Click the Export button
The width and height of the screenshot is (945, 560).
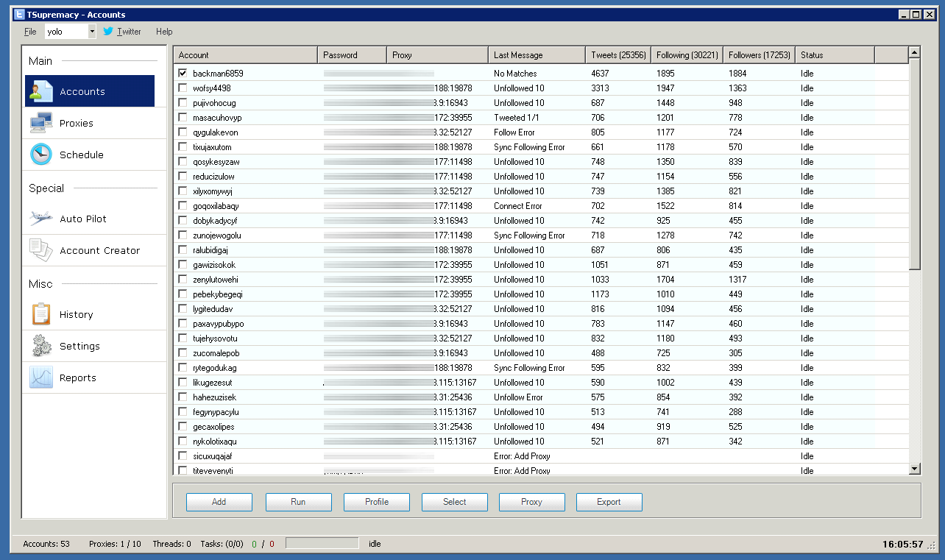tap(609, 502)
